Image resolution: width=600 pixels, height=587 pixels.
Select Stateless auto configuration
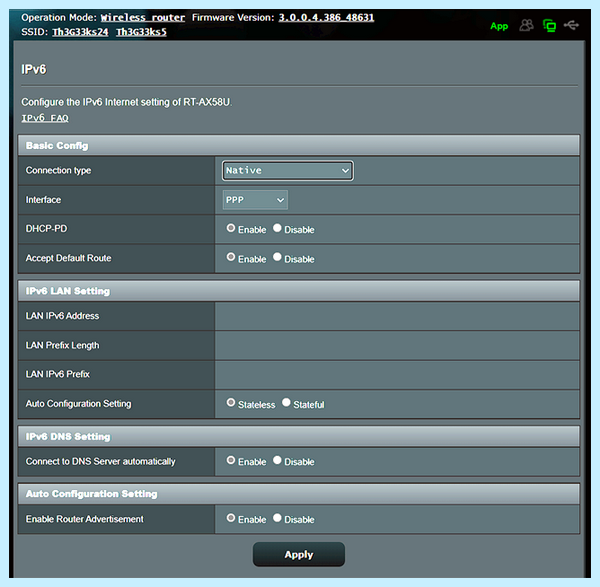click(x=231, y=403)
